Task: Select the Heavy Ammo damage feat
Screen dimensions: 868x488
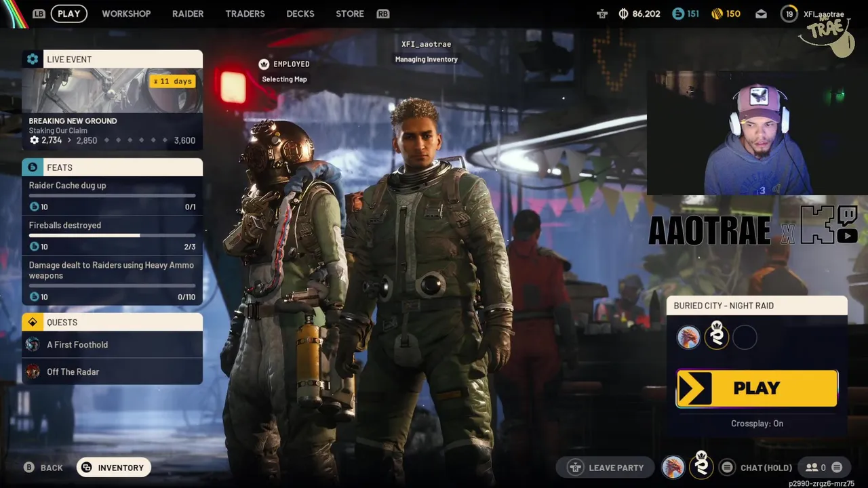Action: point(112,281)
